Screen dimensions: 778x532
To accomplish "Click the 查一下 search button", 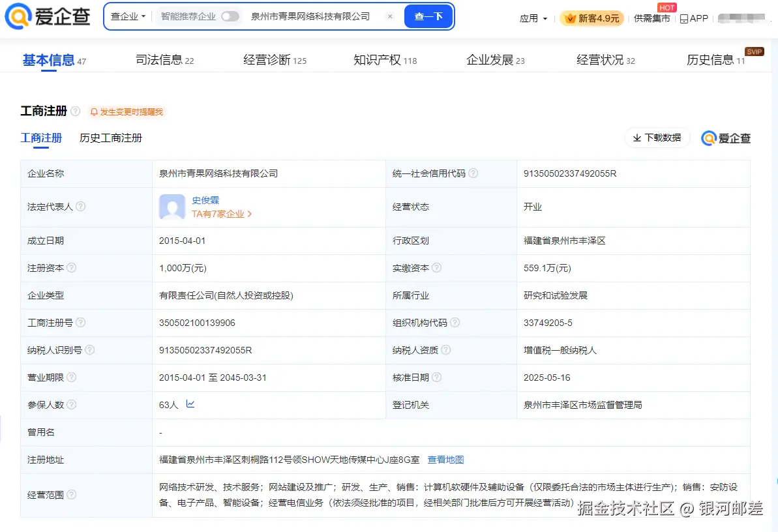I will [428, 16].
